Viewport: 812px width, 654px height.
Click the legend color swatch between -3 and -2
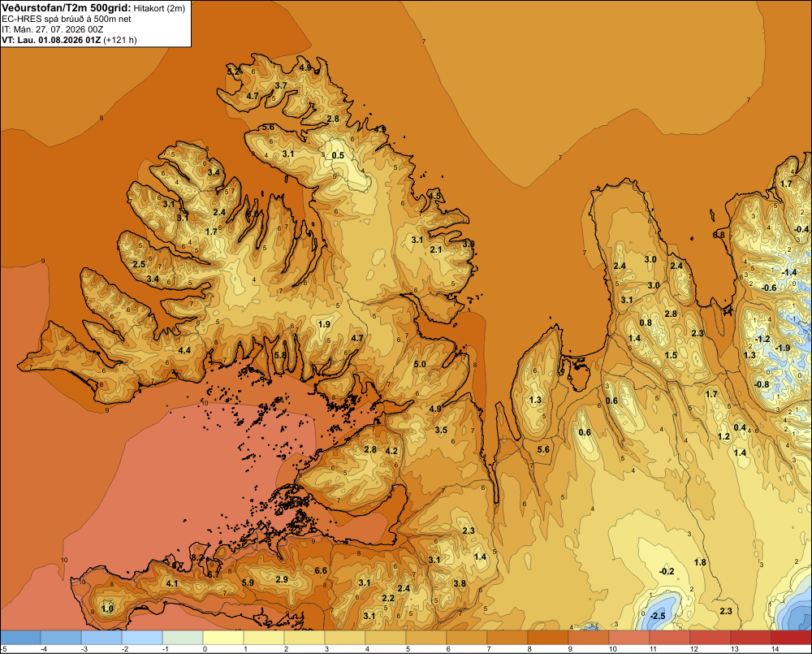[101, 638]
